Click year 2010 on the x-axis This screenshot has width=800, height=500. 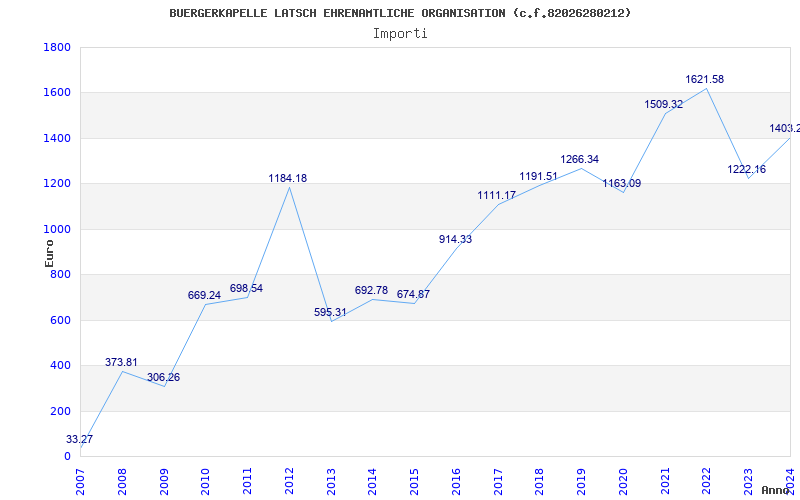tap(206, 481)
